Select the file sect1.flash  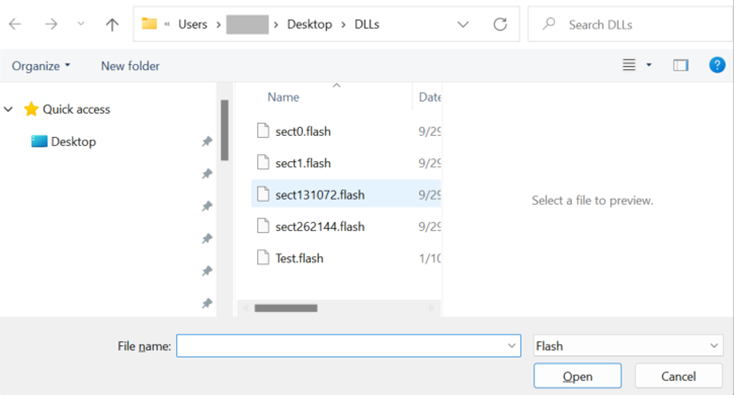[x=303, y=163]
